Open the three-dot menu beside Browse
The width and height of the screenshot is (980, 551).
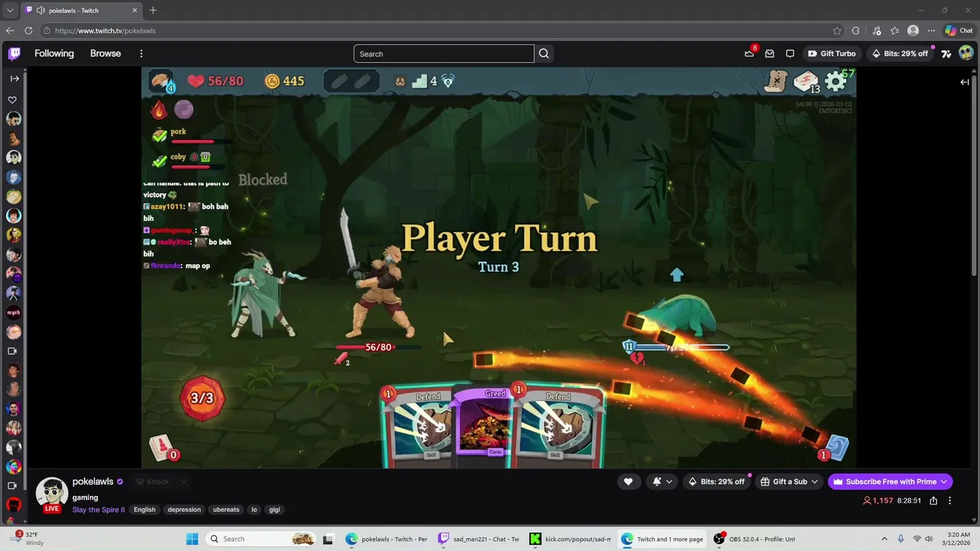[141, 54]
